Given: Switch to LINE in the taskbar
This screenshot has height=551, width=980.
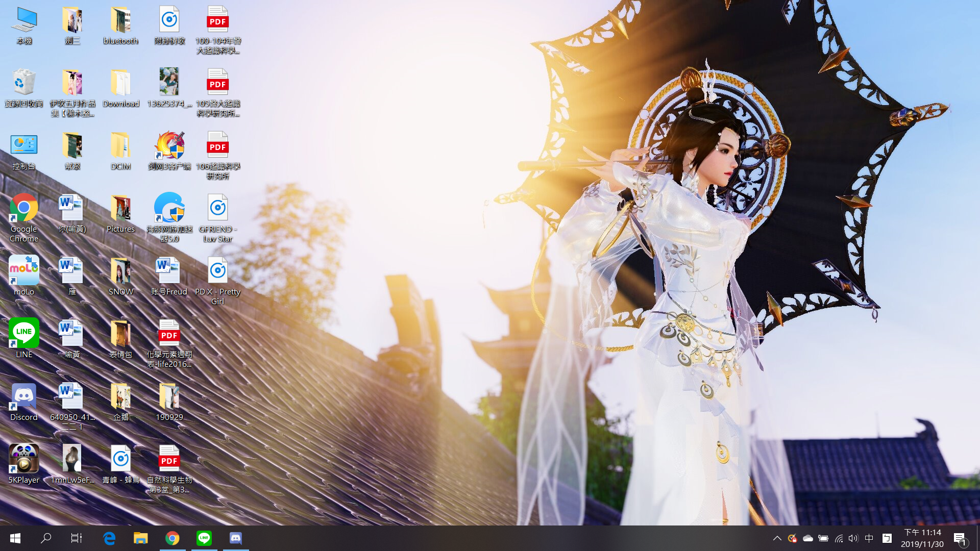Looking at the screenshot, I should (x=204, y=538).
